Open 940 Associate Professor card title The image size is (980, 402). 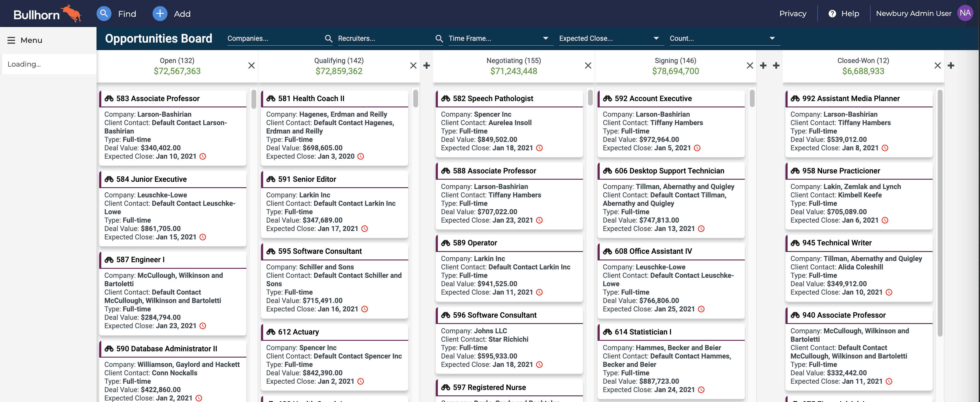click(844, 315)
